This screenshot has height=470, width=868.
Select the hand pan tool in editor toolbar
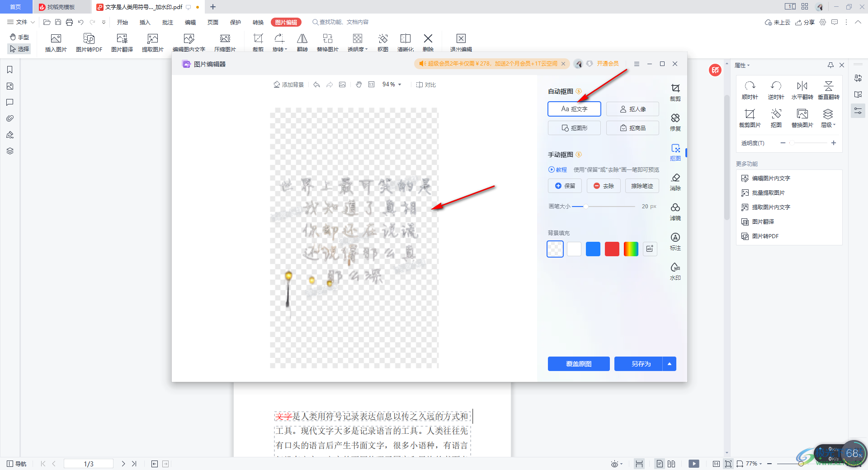(x=359, y=85)
